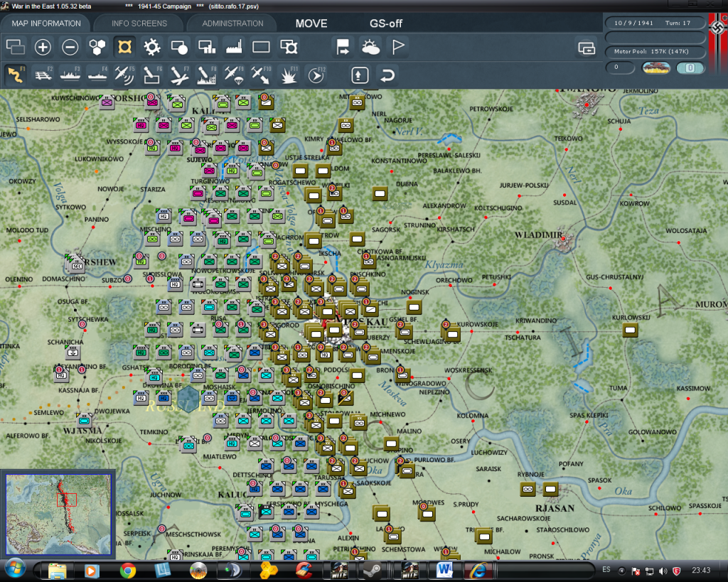Click the boxed up-arrow toolbar icon

pyautogui.click(x=360, y=75)
